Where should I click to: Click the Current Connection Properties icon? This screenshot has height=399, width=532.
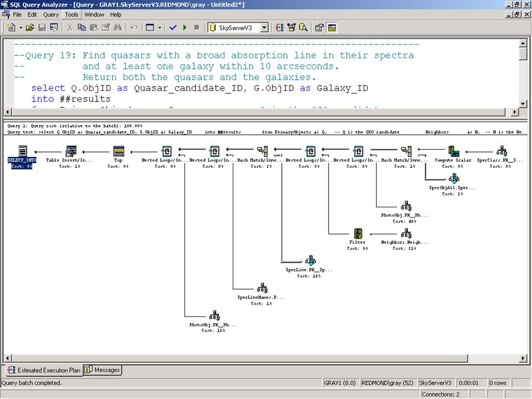tap(319, 28)
